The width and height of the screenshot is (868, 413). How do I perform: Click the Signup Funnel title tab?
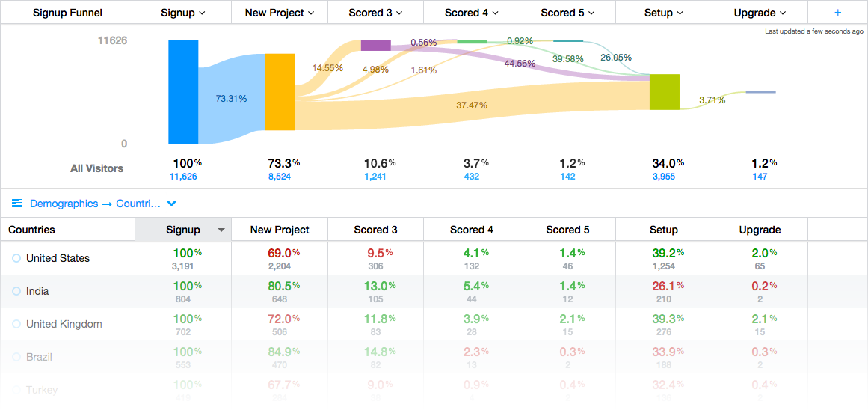point(67,13)
